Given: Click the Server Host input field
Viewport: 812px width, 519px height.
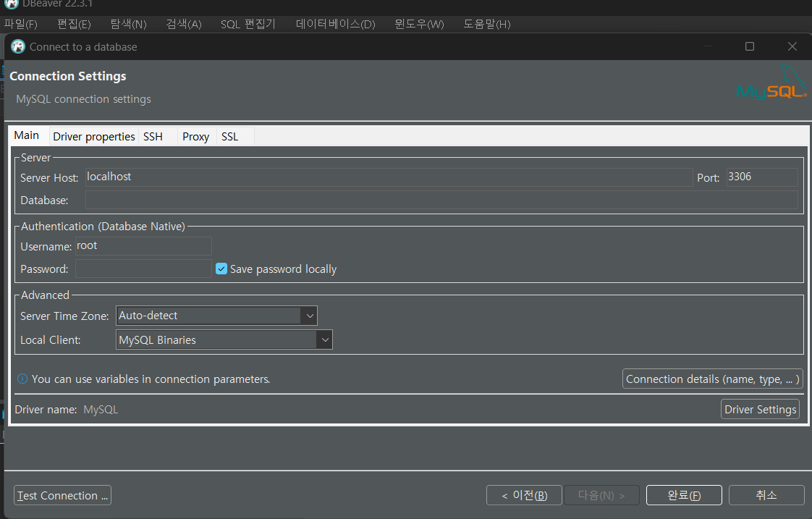Looking at the screenshot, I should point(389,177).
